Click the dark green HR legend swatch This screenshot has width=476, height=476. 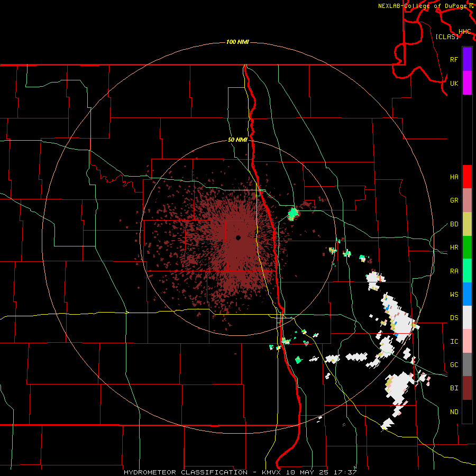click(467, 248)
